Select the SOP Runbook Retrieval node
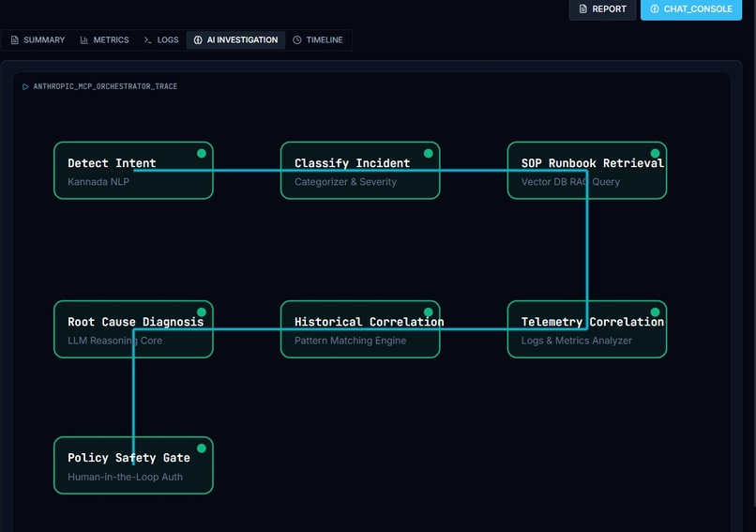The image size is (756, 532). click(x=587, y=170)
